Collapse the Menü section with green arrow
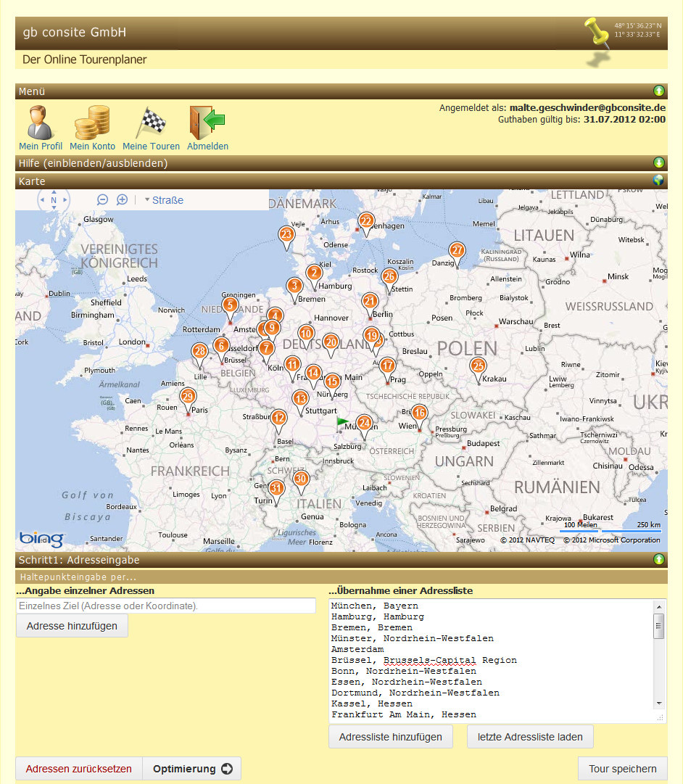 click(658, 91)
